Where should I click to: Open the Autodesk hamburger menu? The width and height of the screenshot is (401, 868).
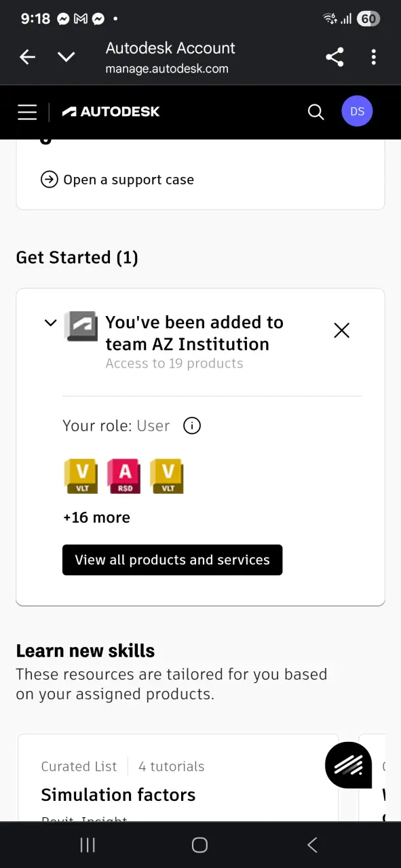[27, 112]
